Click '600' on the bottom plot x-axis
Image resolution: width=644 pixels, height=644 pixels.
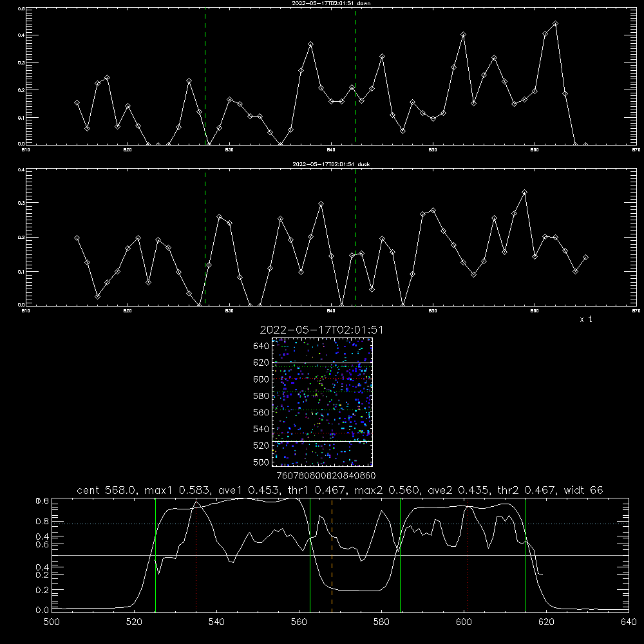click(464, 622)
